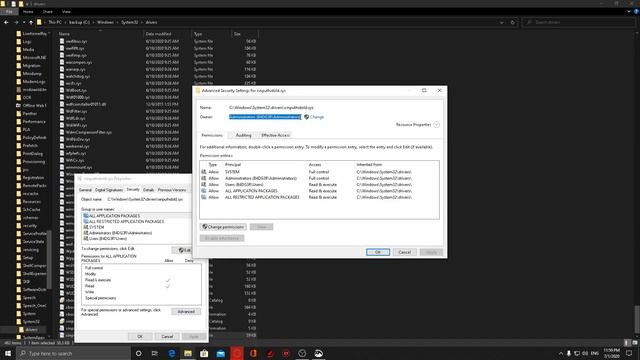Click Windows in the address breadcrumb
Viewport: 640px width, 360px height.
point(105,22)
